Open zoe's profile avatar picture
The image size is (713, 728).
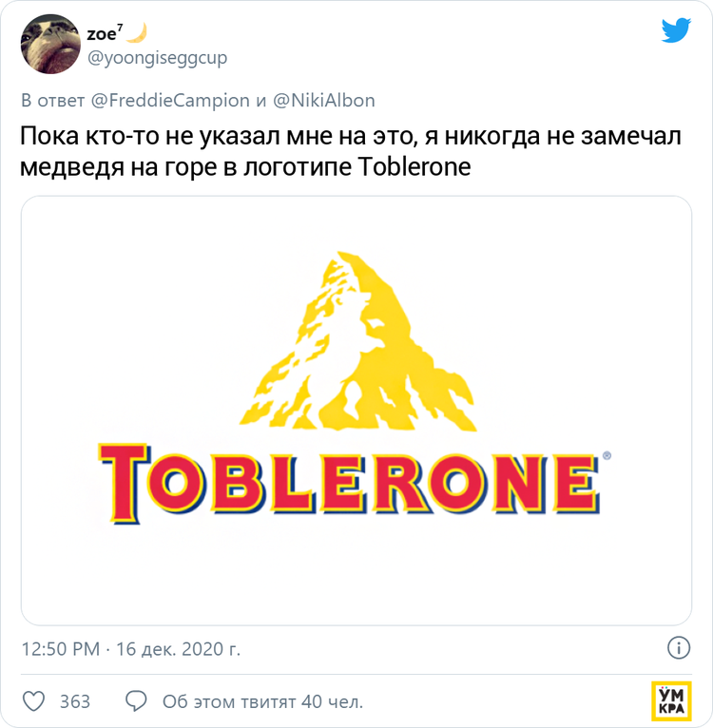[50, 44]
